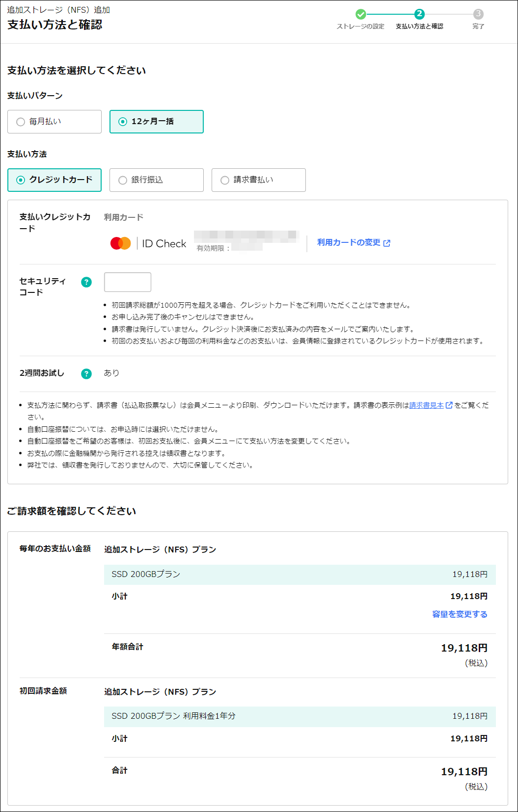Image resolution: width=518 pixels, height=812 pixels.
Task: Click the Mastercard logo icon
Action: point(120,243)
